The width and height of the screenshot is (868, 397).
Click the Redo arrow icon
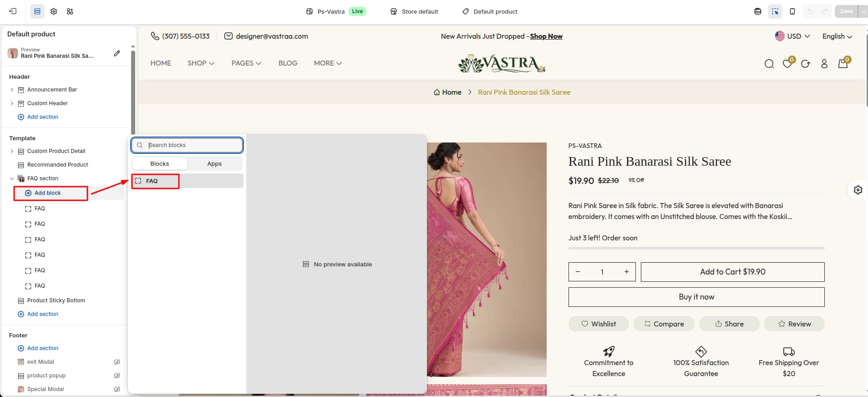[824, 11]
